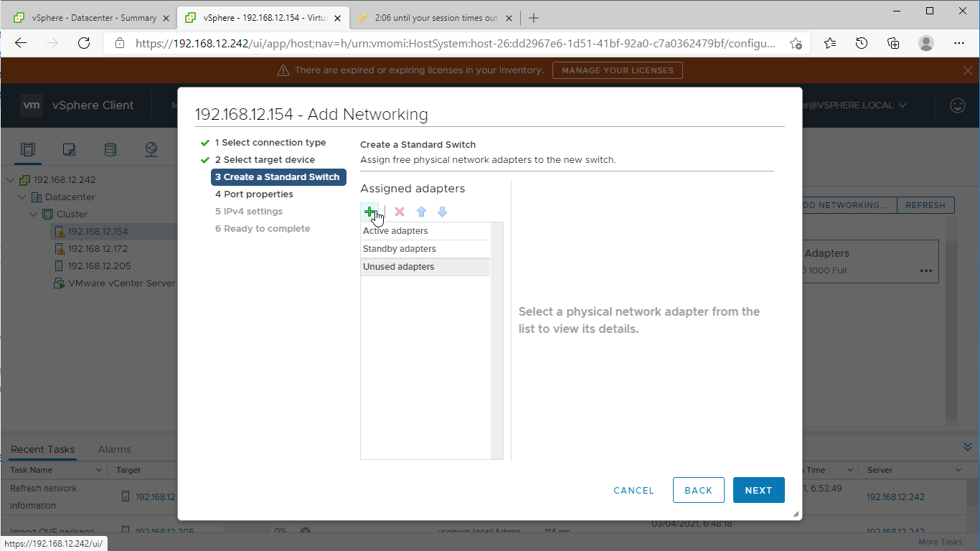Click the green plus Add adapters icon
This screenshot has height=551, width=980.
(369, 212)
